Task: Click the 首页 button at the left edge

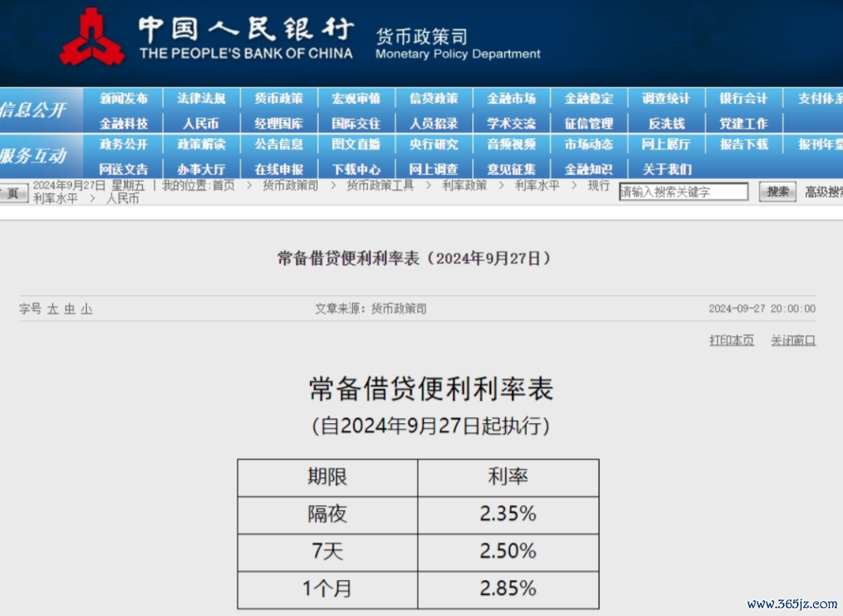Action: (12, 193)
